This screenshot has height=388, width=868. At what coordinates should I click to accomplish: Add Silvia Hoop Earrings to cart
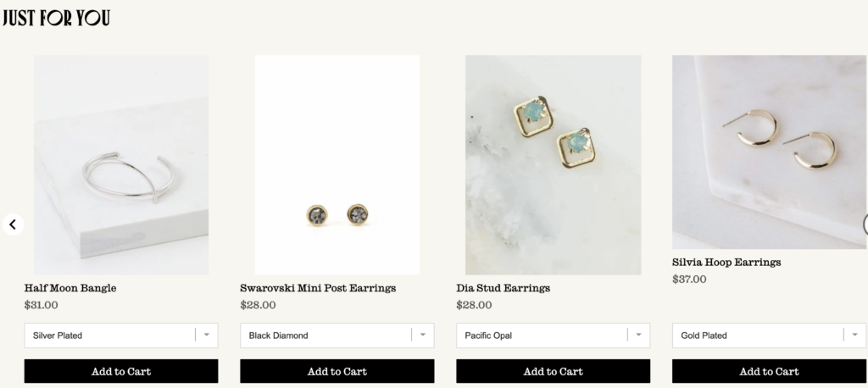770,371
